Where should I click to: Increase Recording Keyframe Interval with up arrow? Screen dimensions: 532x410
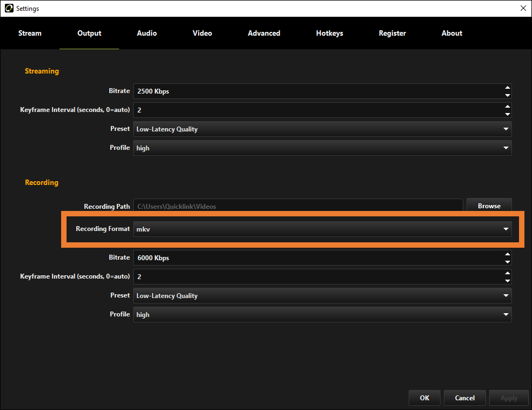coord(507,273)
